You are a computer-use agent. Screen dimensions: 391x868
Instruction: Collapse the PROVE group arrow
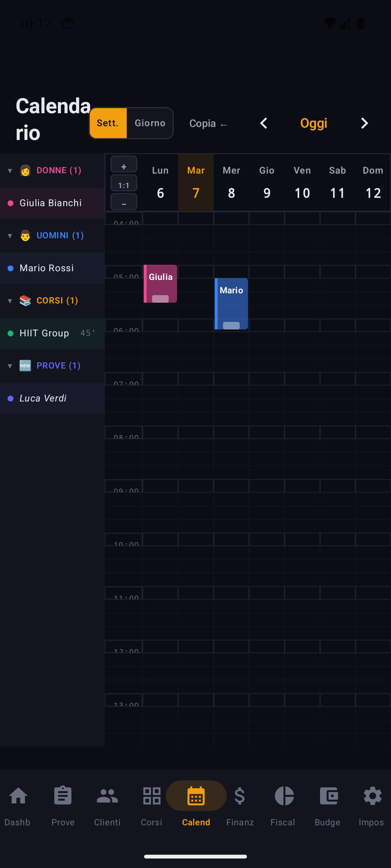coord(10,366)
